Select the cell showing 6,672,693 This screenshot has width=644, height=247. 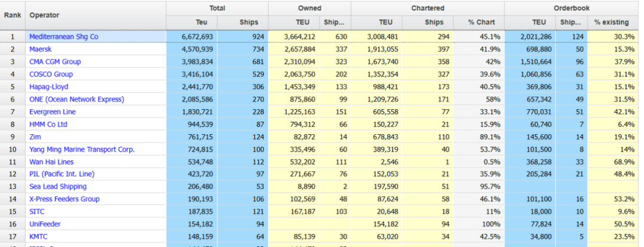[192, 36]
